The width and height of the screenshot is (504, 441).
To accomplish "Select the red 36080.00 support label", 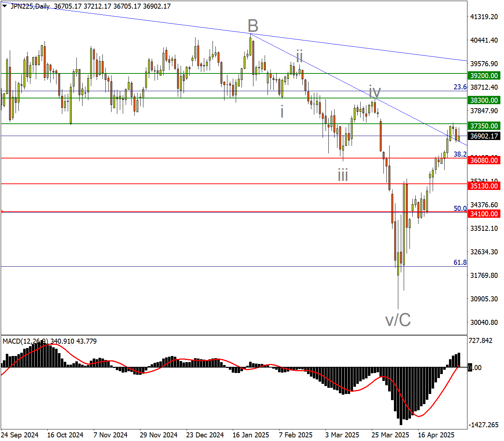I will pyautogui.click(x=484, y=160).
